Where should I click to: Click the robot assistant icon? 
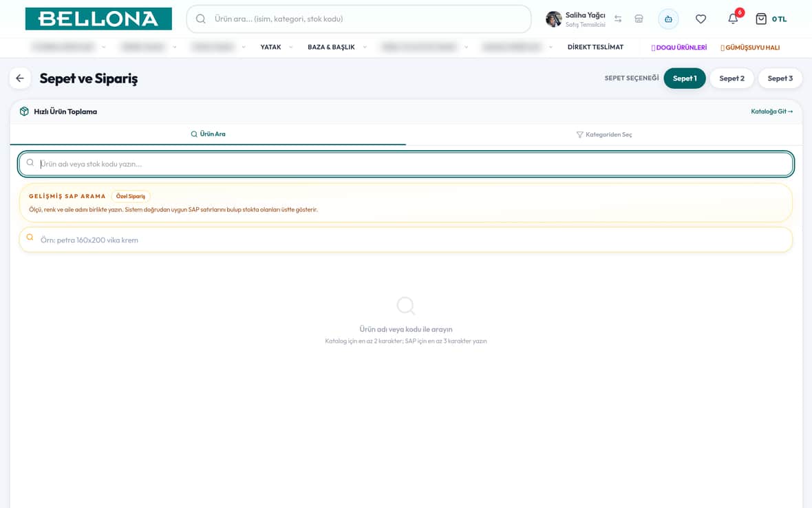click(x=669, y=19)
